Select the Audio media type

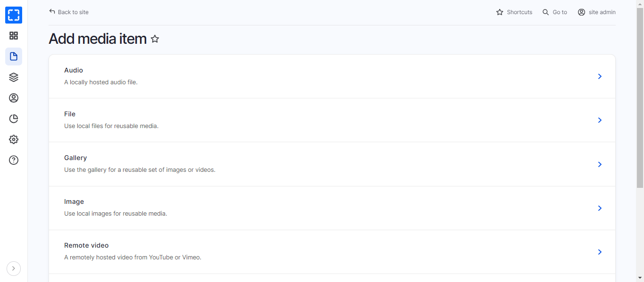[x=332, y=76]
